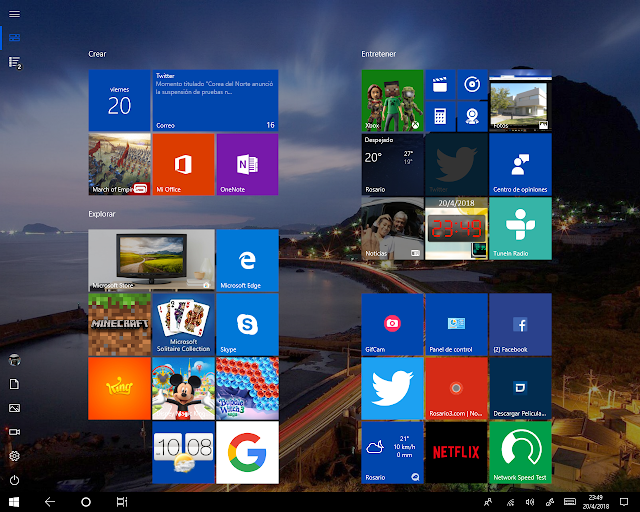Open the orange King tile
Image resolution: width=640 pixels, height=512 pixels.
pos(119,388)
